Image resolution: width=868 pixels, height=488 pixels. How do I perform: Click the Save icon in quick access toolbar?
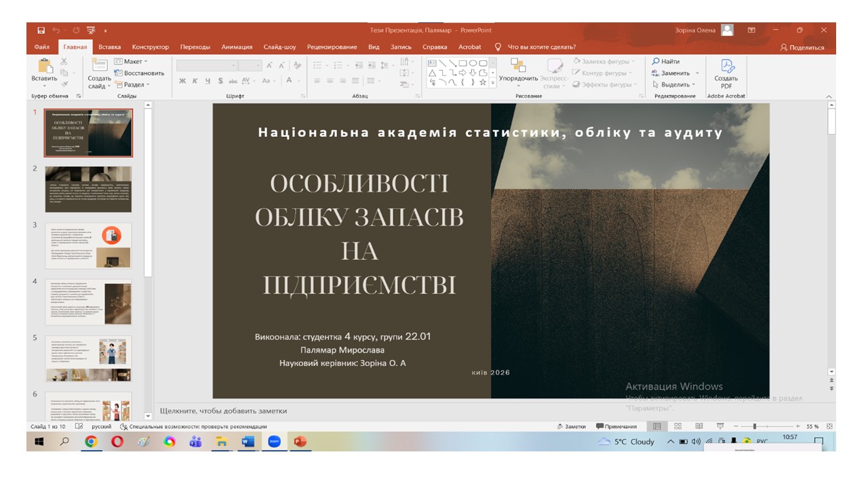pyautogui.click(x=41, y=30)
